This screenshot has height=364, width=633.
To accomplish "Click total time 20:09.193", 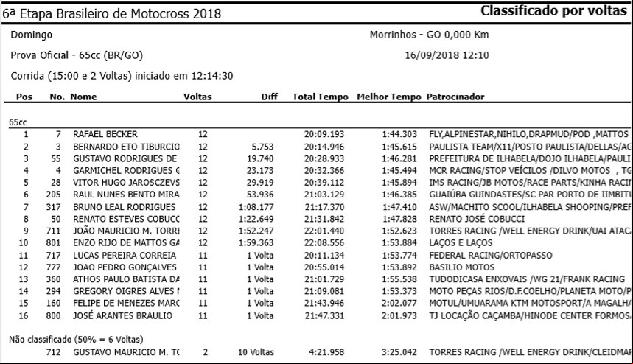I will point(324,134).
